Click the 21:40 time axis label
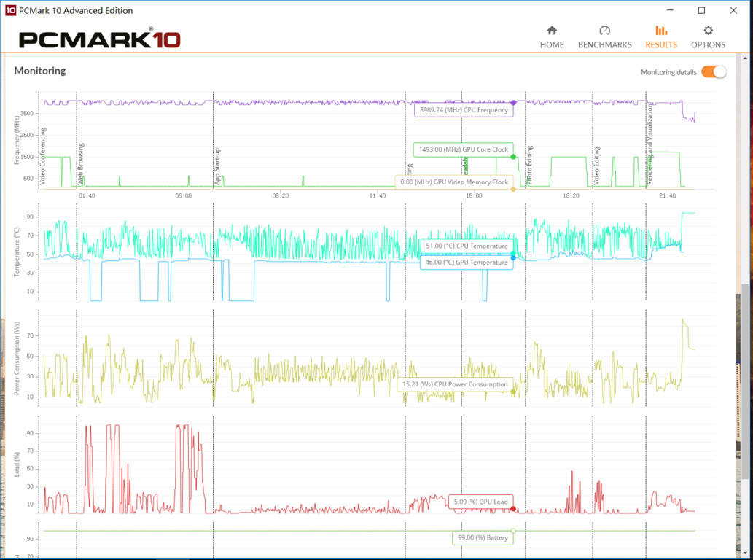The image size is (753, 560). pyautogui.click(x=668, y=196)
